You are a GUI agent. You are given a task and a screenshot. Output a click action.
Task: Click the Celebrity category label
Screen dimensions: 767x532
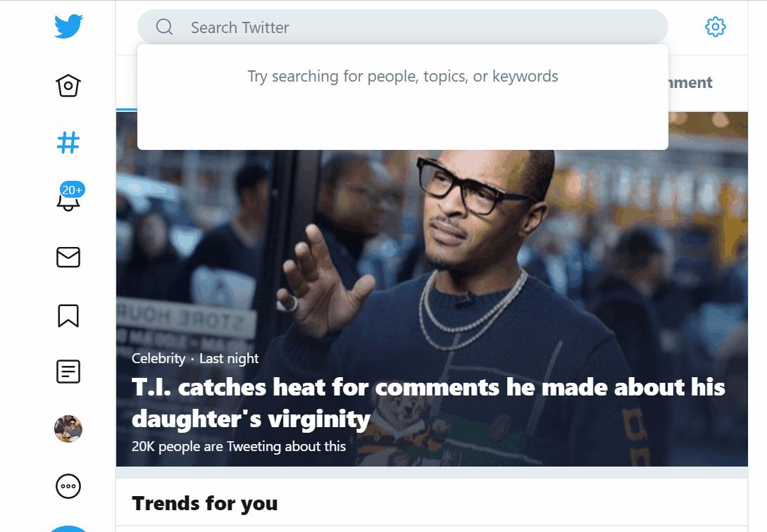158,358
